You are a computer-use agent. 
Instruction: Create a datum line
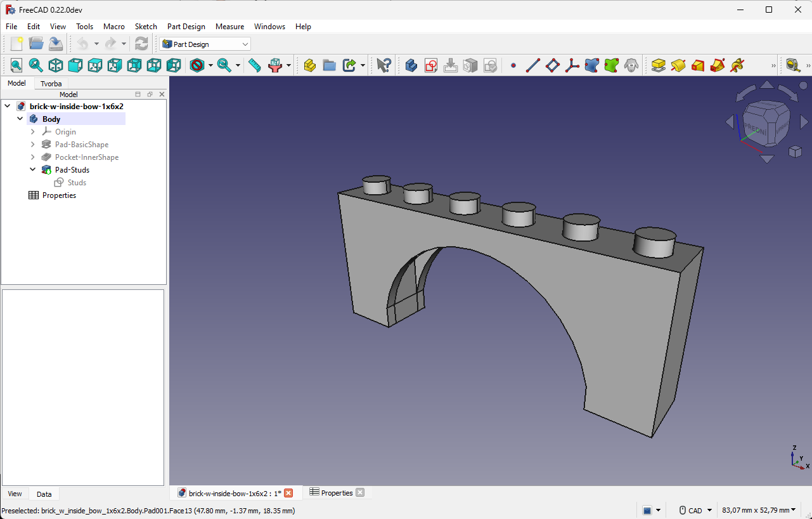click(x=533, y=65)
